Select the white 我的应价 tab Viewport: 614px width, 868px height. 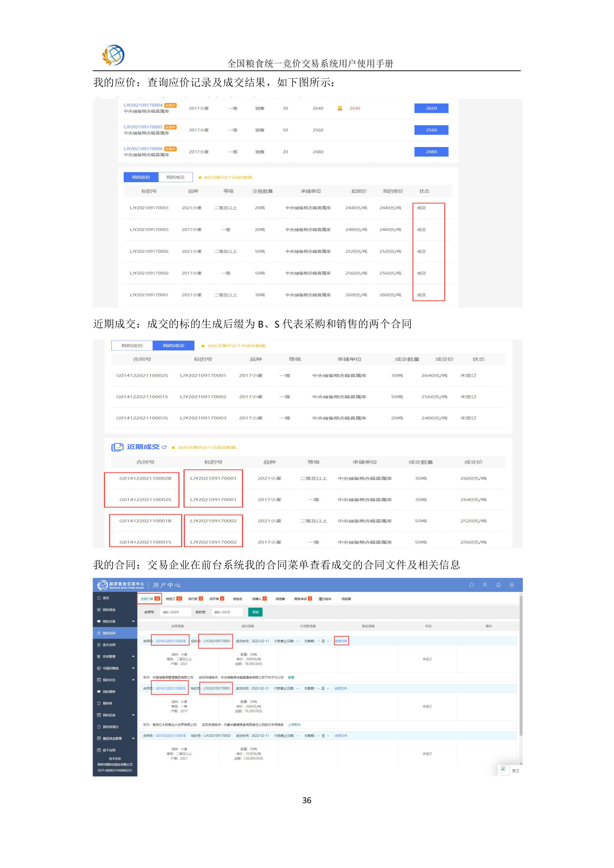(x=132, y=345)
